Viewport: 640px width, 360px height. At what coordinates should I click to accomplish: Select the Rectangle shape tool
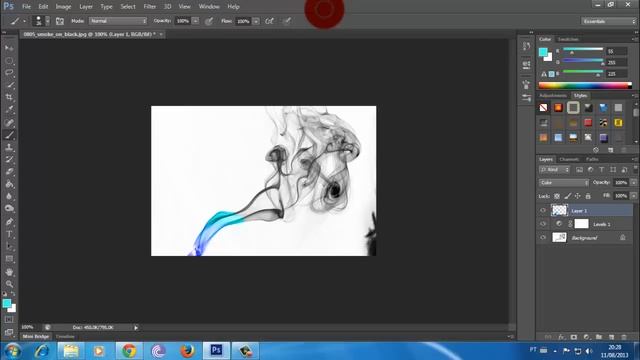coord(9,259)
